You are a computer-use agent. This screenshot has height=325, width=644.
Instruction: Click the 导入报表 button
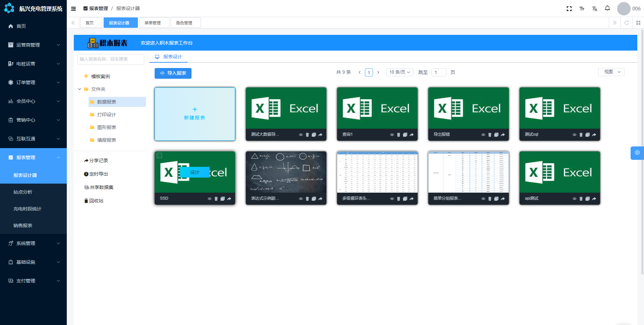coord(173,73)
